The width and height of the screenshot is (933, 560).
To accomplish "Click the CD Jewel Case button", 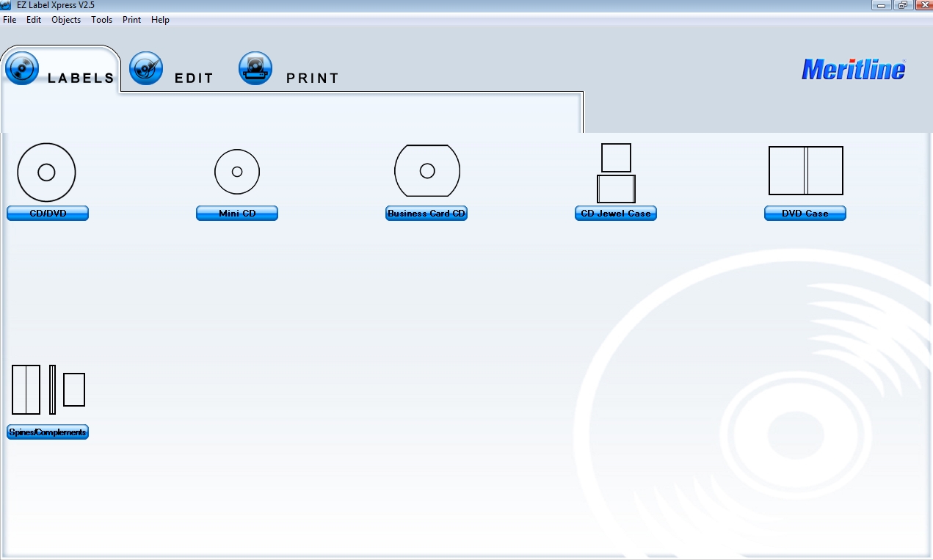I will coord(615,213).
